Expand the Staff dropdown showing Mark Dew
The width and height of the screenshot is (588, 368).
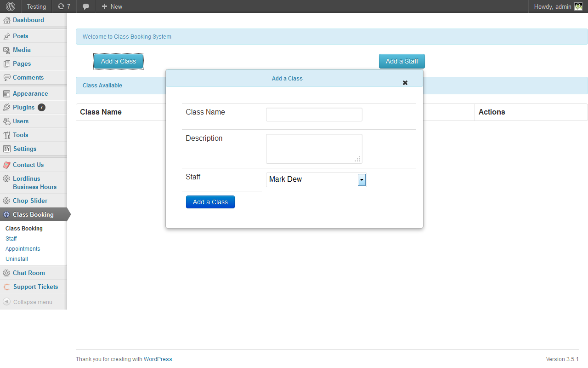316,180
